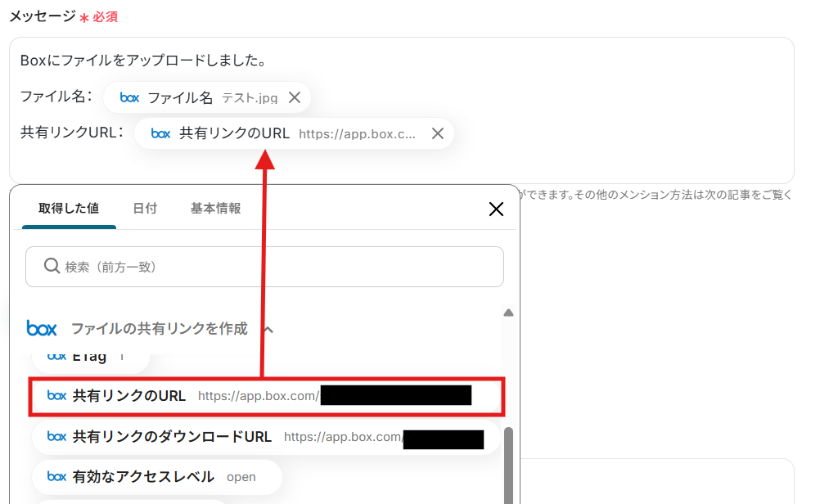This screenshot has height=504, width=820.
Task: Focus the 検索（前方一致） search field
Action: [x=264, y=267]
